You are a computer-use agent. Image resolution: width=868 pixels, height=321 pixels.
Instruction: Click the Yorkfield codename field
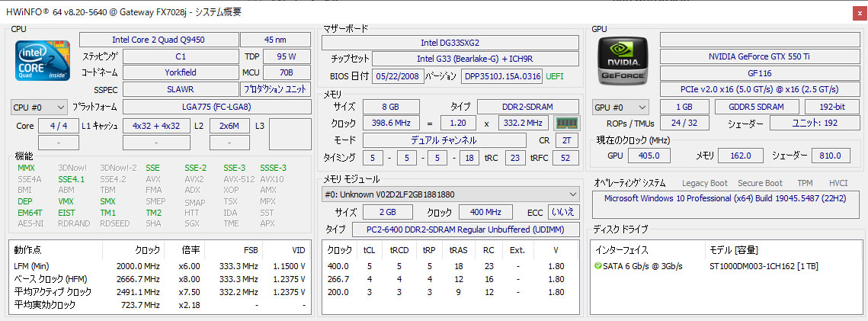[181, 72]
